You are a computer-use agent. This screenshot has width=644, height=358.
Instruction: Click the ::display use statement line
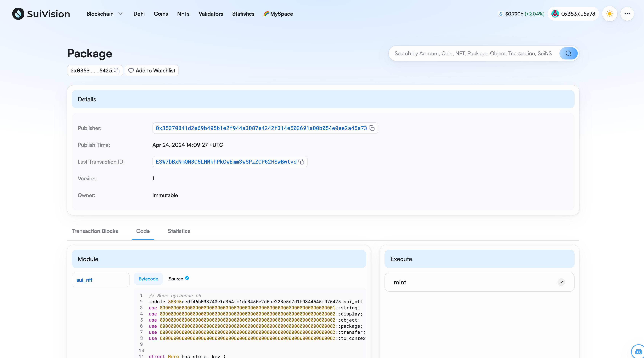tap(256, 314)
